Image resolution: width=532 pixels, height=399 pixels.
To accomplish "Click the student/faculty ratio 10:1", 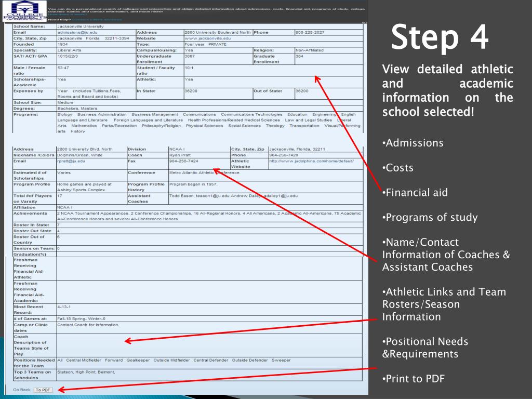I will point(189,68).
